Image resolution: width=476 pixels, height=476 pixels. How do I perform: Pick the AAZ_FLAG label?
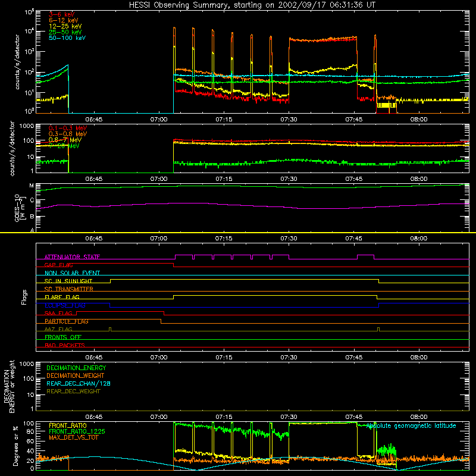click(x=58, y=329)
